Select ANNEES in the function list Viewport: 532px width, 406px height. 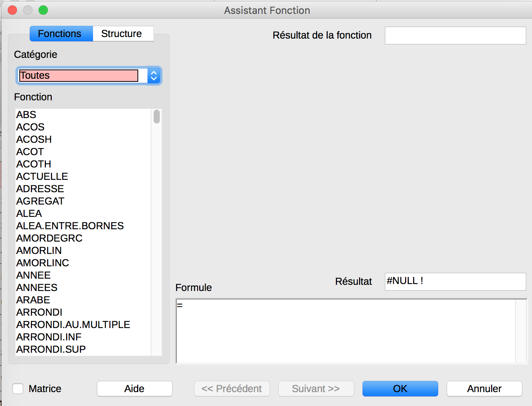[83, 288]
